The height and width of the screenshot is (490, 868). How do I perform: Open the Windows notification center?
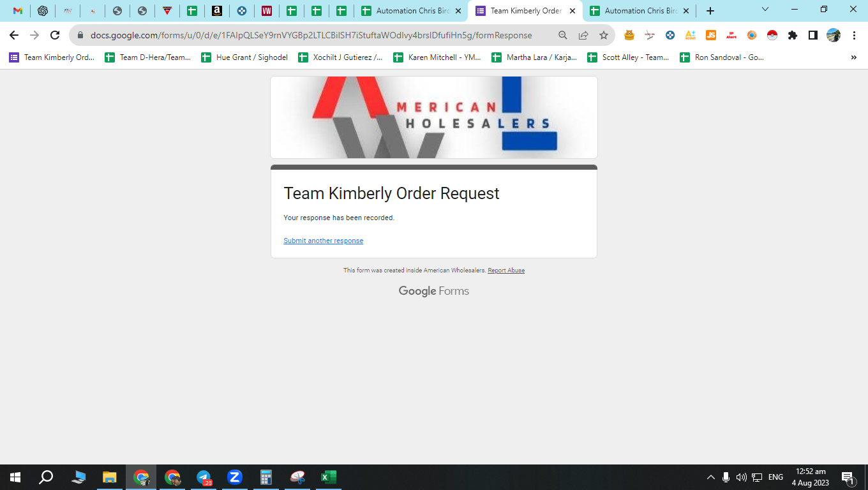click(848, 477)
